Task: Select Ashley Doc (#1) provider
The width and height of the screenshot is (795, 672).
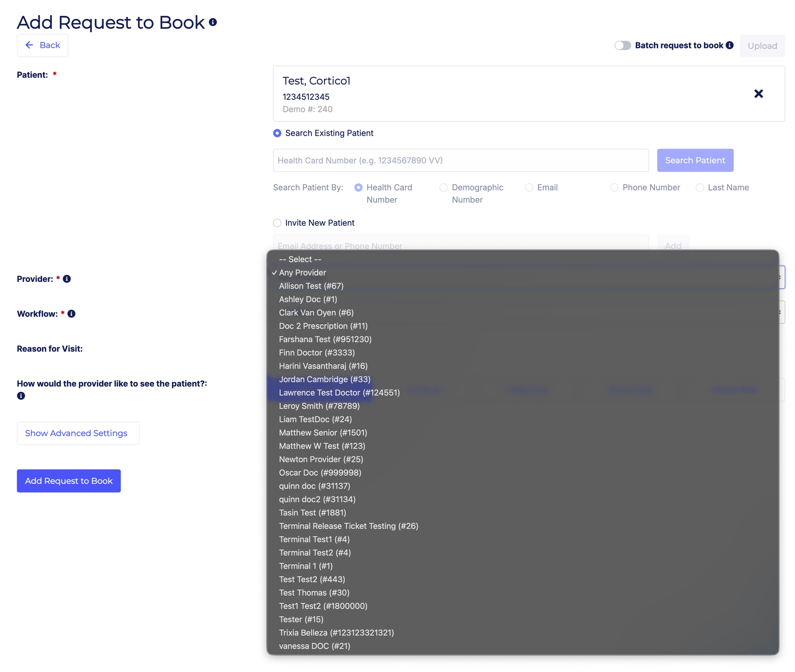Action: point(522,299)
